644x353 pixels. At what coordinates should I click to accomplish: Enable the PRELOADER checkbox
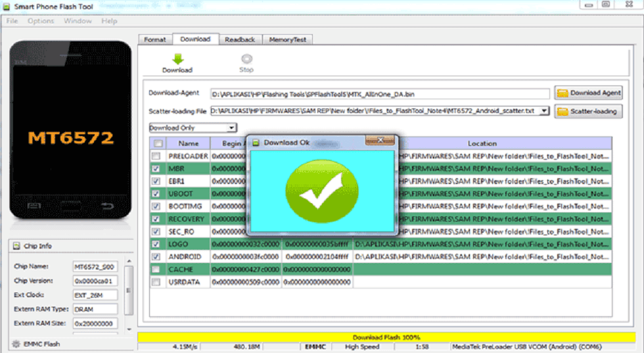click(156, 156)
